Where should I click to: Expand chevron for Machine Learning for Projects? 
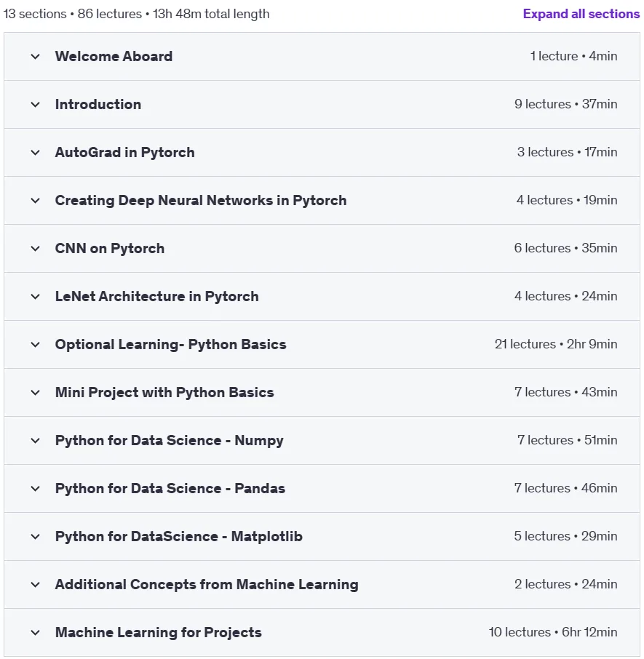click(36, 633)
